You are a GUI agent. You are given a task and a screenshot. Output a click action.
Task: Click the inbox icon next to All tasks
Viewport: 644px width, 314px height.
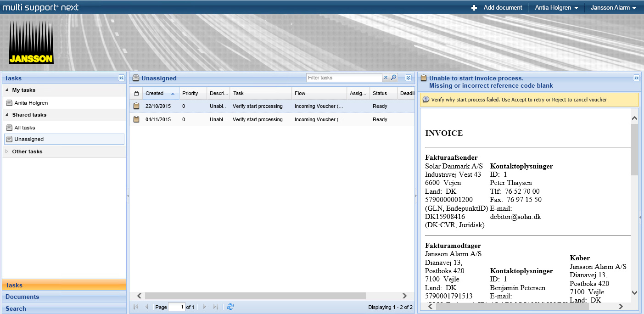[x=9, y=128]
